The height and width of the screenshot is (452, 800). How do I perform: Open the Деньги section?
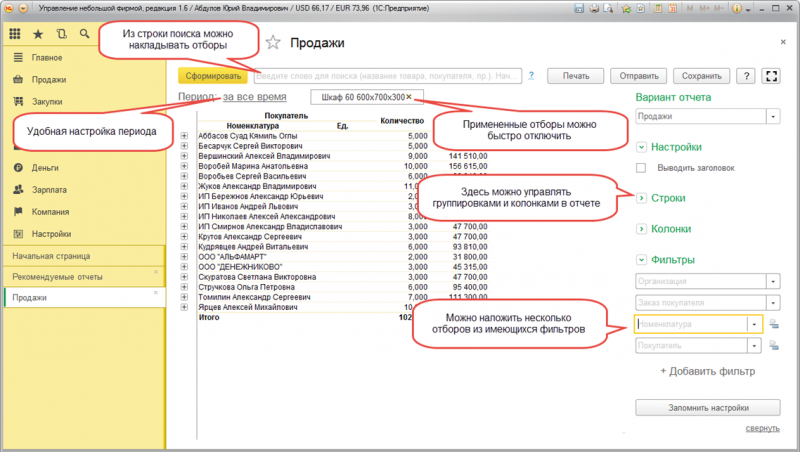(45, 167)
